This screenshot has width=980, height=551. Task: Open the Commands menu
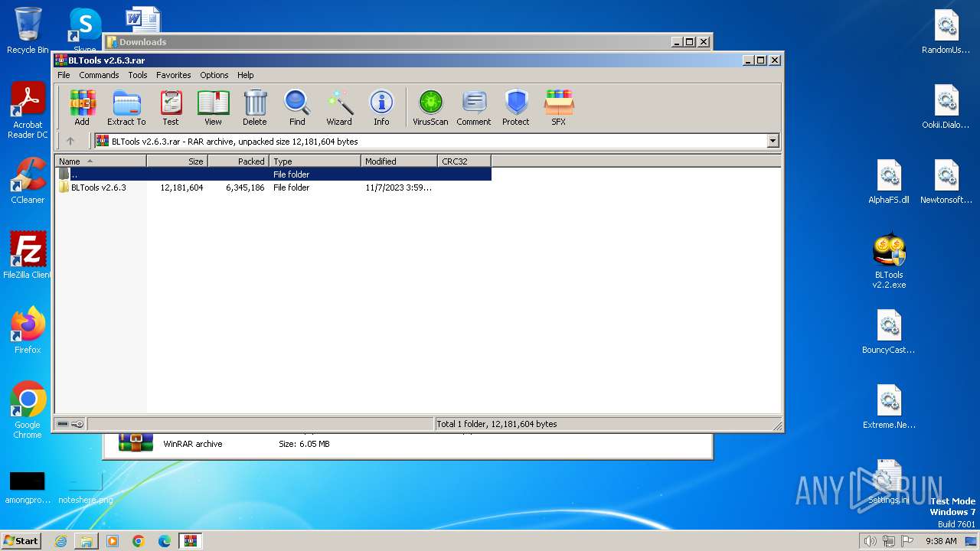pyautogui.click(x=99, y=75)
